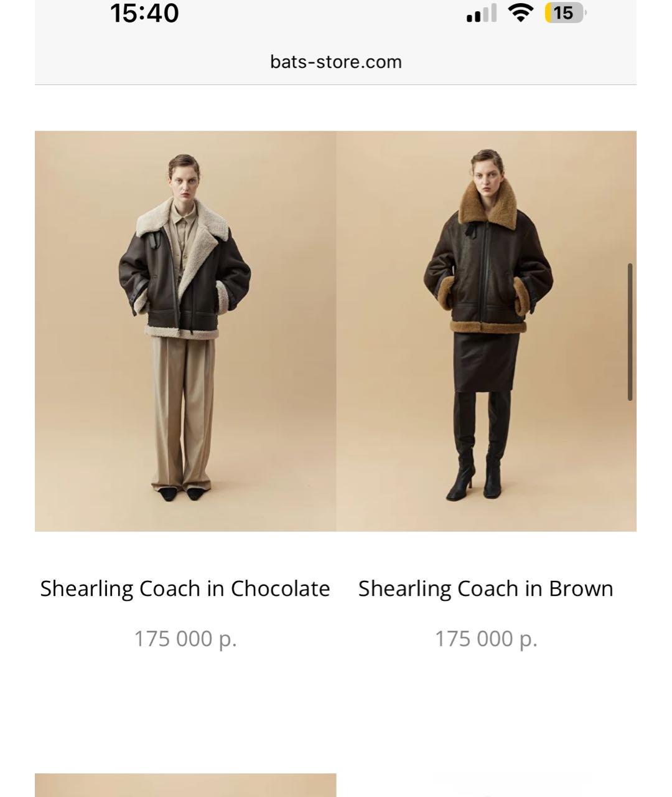Open Shearling Coach in Brown product photo
672x797 pixels.
[487, 331]
